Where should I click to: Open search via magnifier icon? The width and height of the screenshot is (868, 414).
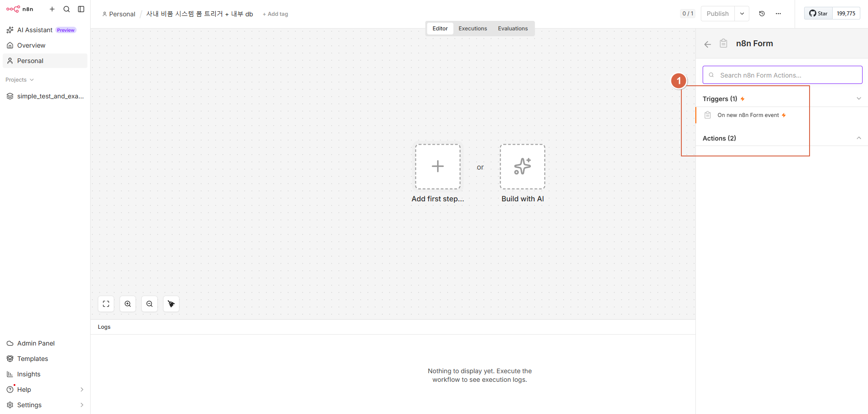67,9
